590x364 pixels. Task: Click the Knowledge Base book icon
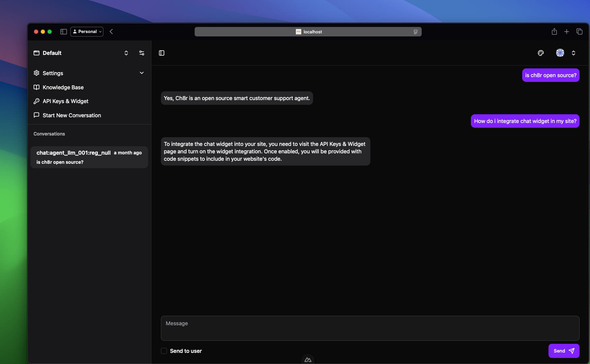tap(36, 87)
